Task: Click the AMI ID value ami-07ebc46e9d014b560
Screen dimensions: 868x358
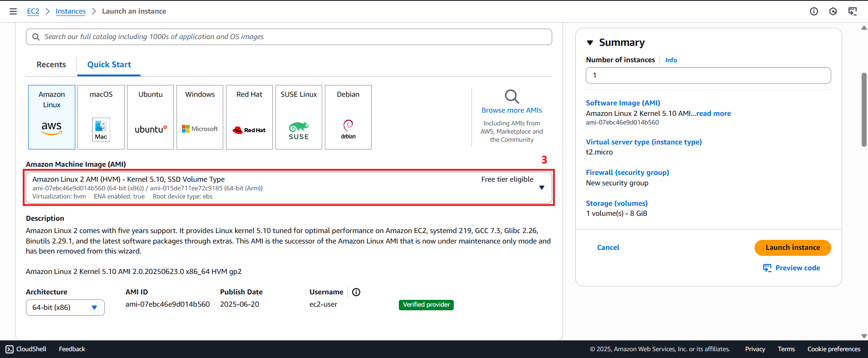Action: pos(167,304)
